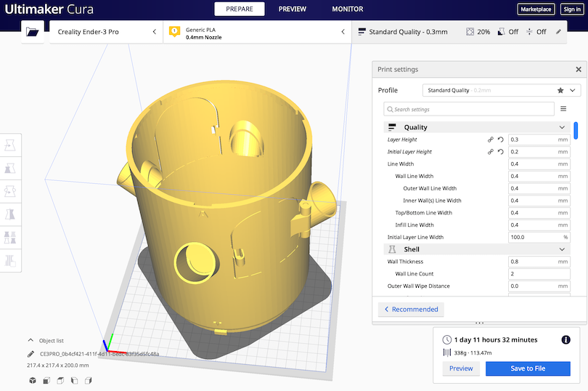Click the yellow Generic PLA extruder icon
588x391 pixels.
[174, 31]
